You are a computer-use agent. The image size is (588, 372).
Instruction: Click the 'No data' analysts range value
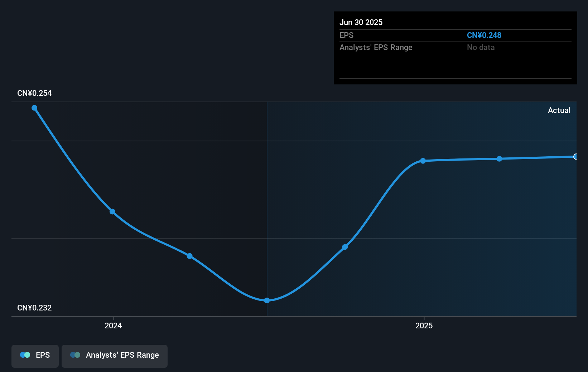click(x=481, y=48)
